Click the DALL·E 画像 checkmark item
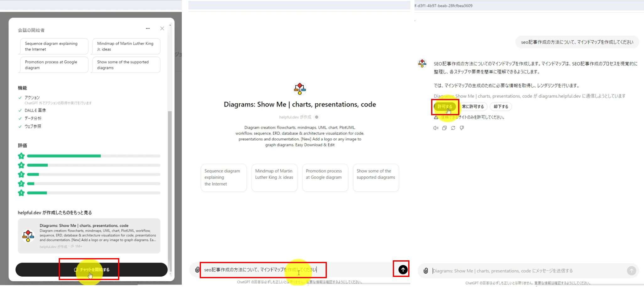644x287 pixels. 32,110
